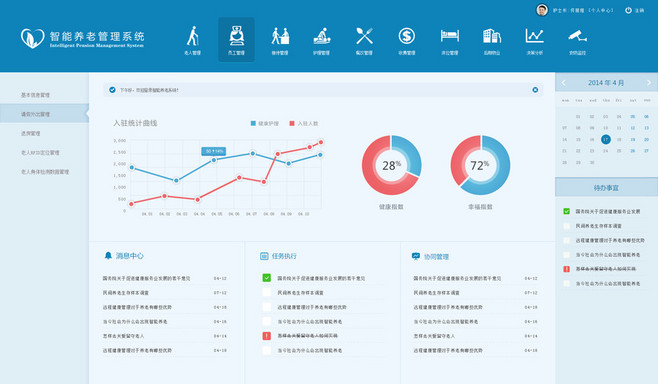The height and width of the screenshot is (384, 658).
Task: Open elderly management walking-cane icon
Action: click(192, 36)
